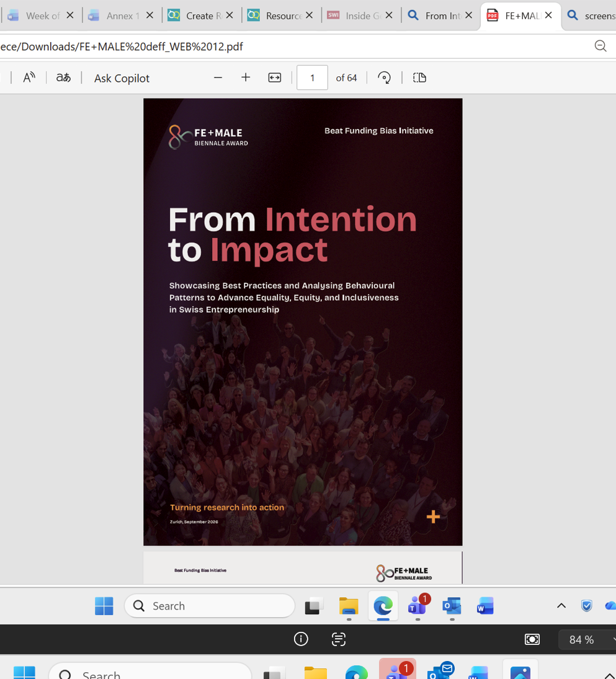Click the fit-to-window icon beside 84 %
616x679 pixels.
point(532,639)
